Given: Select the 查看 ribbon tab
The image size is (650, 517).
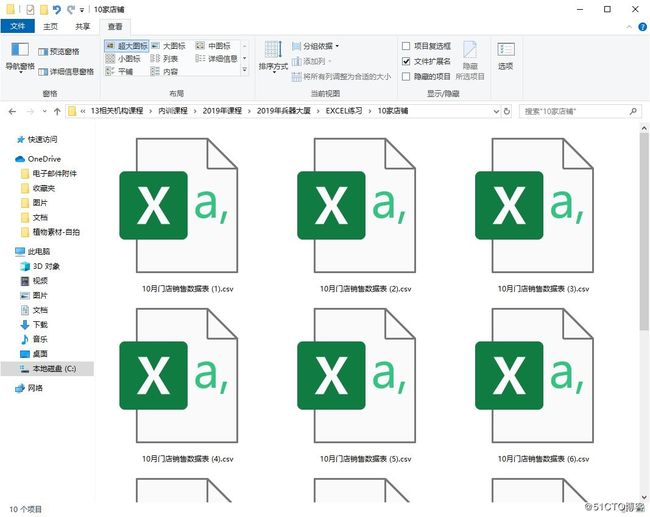Looking at the screenshot, I should tap(115, 27).
